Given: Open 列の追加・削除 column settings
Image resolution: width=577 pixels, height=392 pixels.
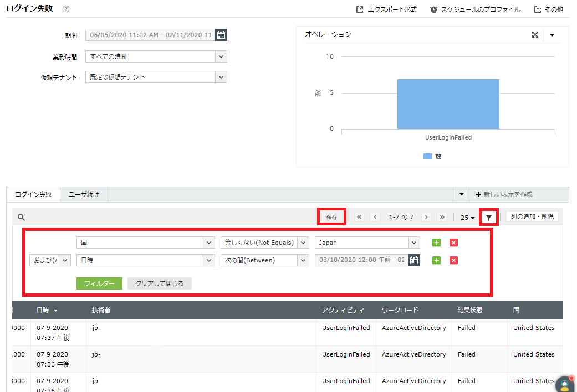Looking at the screenshot, I should pos(532,216).
